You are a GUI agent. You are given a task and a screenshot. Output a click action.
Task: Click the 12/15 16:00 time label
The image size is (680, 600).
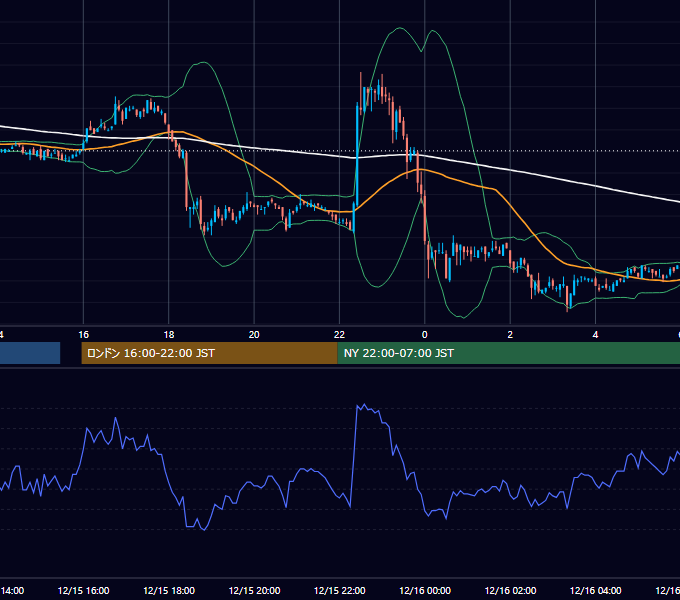tap(83, 590)
